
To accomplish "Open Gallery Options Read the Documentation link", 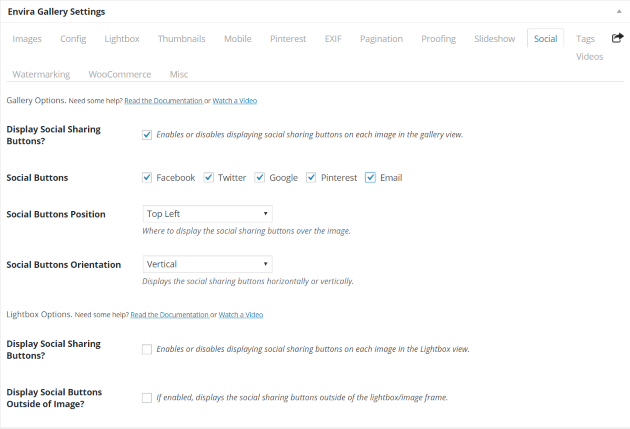I will pos(164,101).
